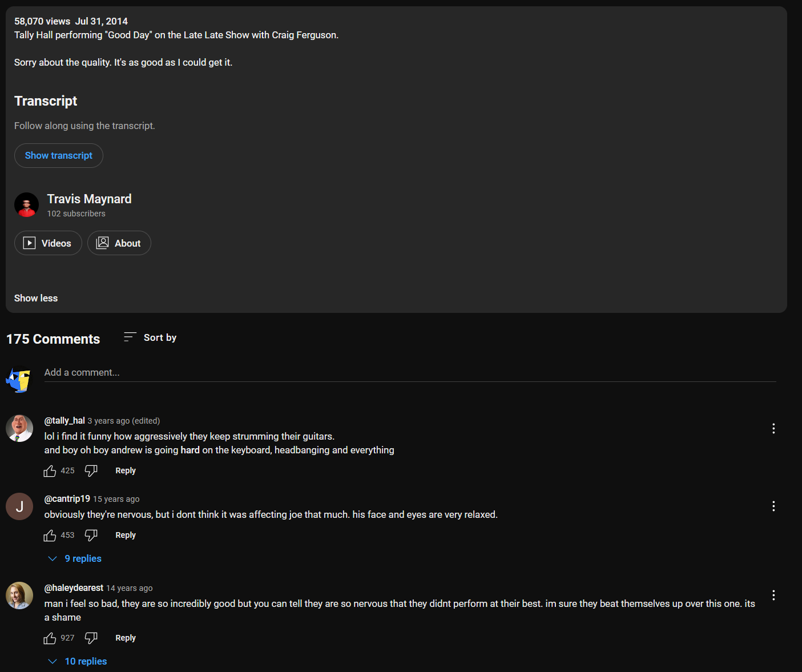802x672 pixels.
Task: Open the Sort by comments menu
Action: 150,337
